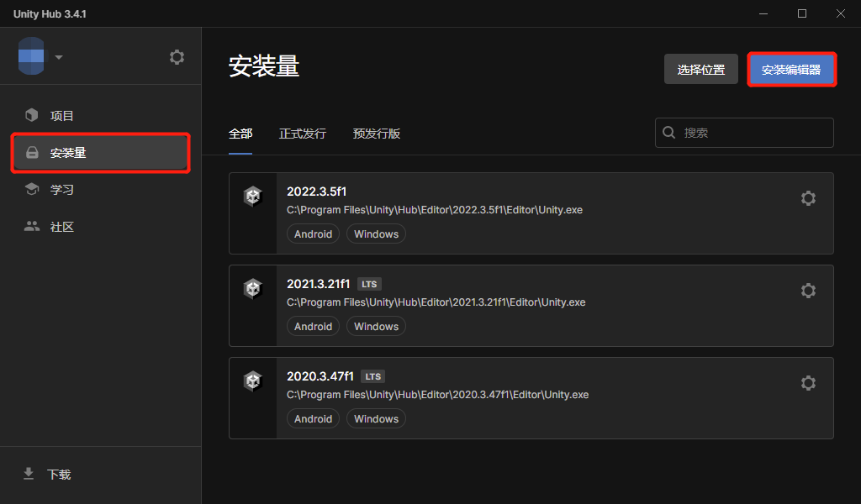Click Windows tag under 2022.3.5f1
Image resolution: width=861 pixels, height=504 pixels.
pyautogui.click(x=376, y=234)
